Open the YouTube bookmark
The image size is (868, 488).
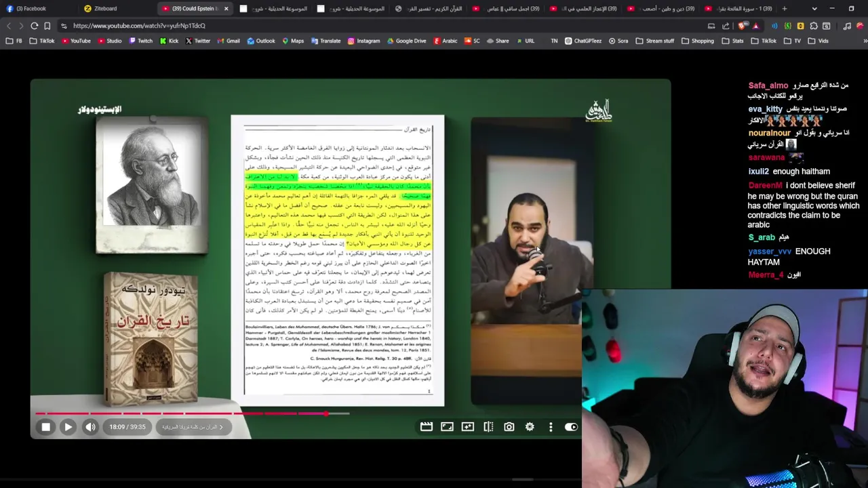click(76, 41)
